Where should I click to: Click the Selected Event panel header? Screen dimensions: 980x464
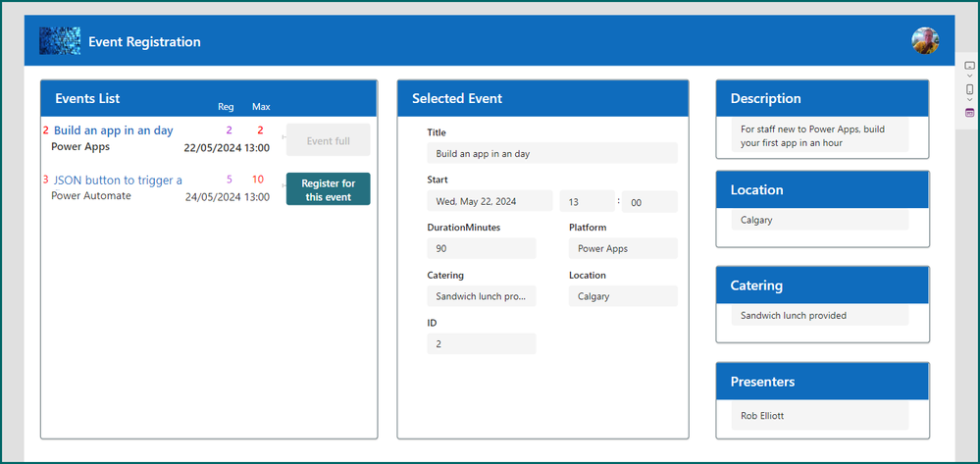543,98
